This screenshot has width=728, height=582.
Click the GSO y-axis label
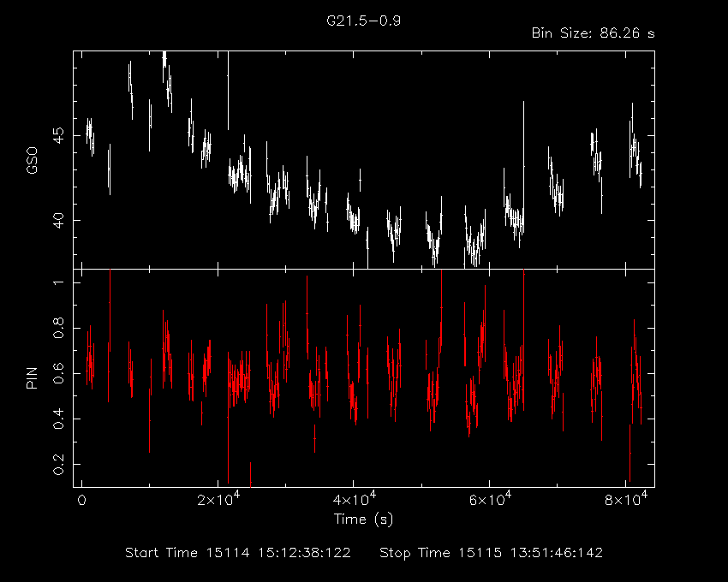click(32, 160)
